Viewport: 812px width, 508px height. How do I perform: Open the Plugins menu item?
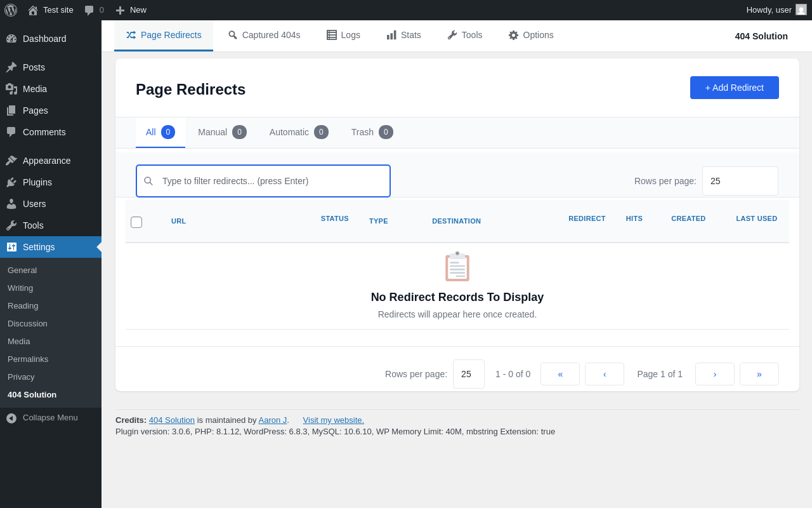[37, 182]
